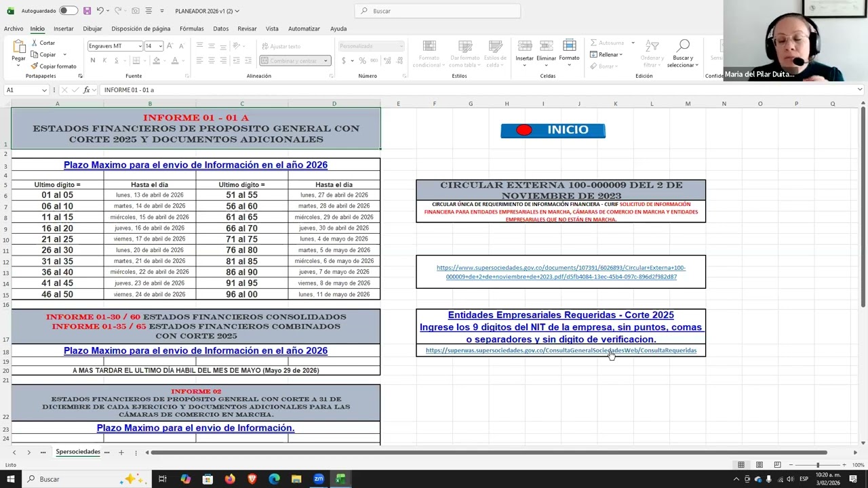The image size is (868, 488).
Task: Click the accounting dollar format icon
Action: click(x=344, y=60)
